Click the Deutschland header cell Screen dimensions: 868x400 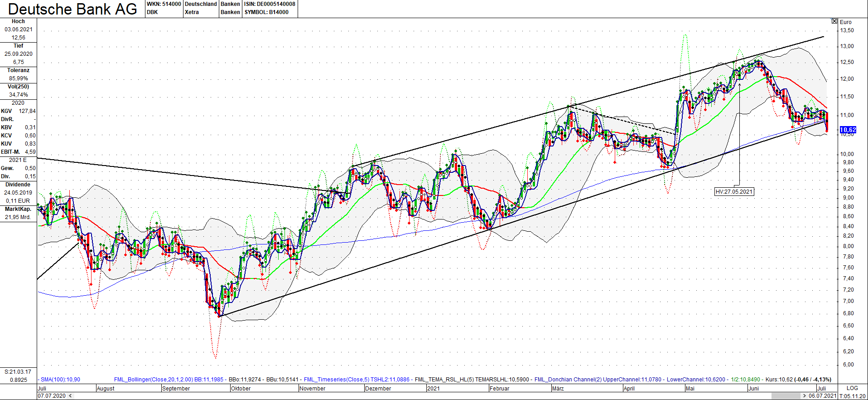coord(201,4)
